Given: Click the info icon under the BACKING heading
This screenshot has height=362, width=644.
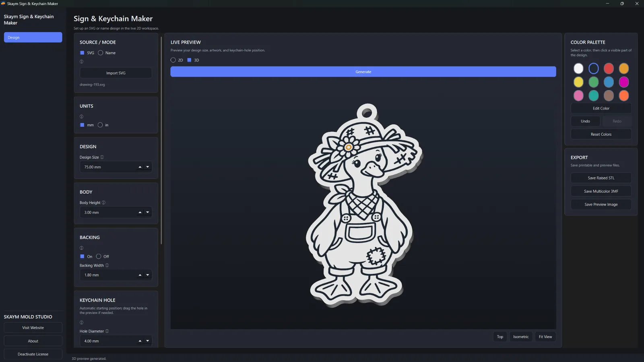Looking at the screenshot, I should tap(81, 248).
